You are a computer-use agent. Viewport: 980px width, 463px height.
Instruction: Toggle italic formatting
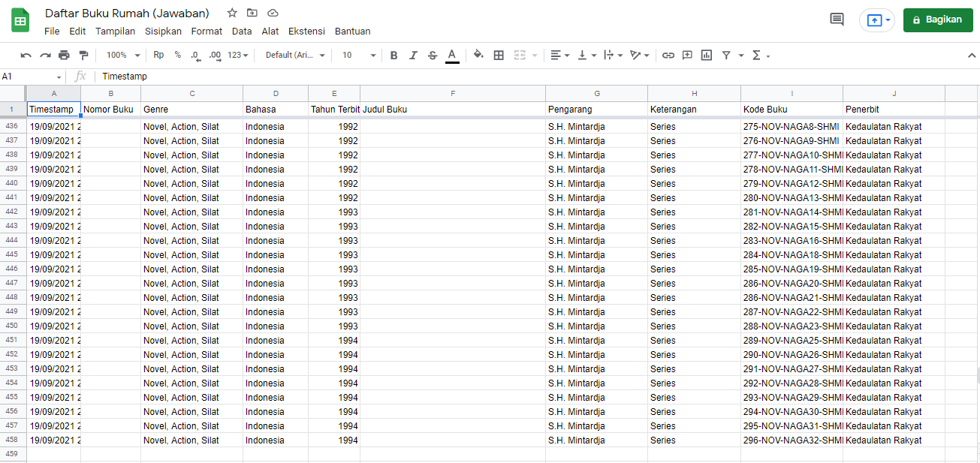[x=413, y=56]
